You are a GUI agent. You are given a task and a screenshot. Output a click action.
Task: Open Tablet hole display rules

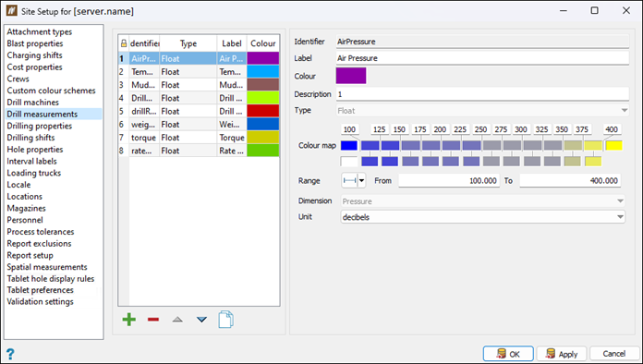[x=51, y=279]
